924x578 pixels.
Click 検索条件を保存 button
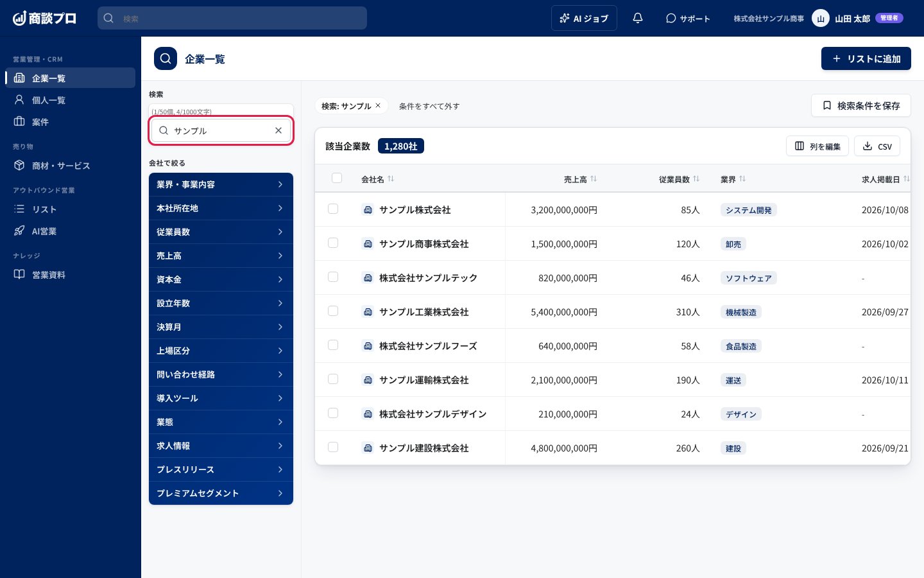[x=861, y=105]
